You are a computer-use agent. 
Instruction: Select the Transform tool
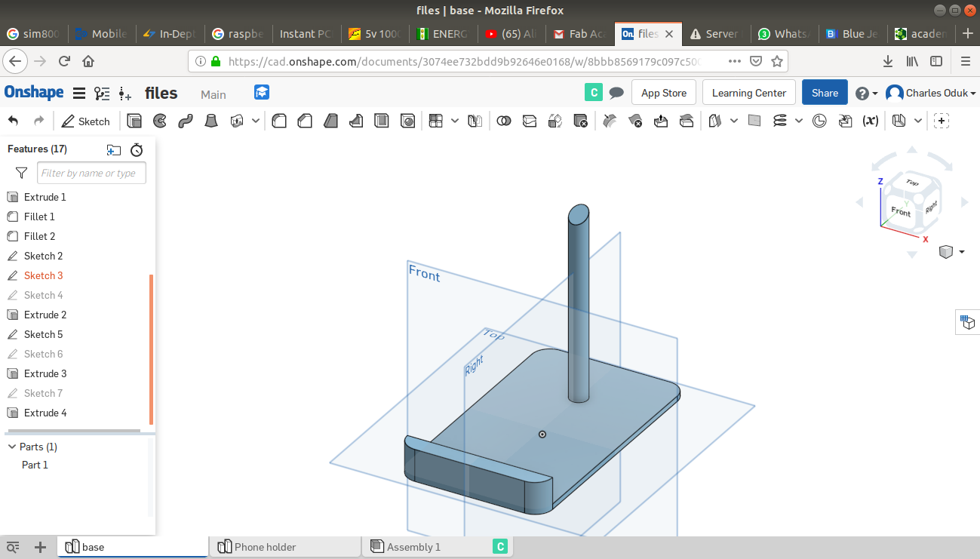click(x=555, y=121)
